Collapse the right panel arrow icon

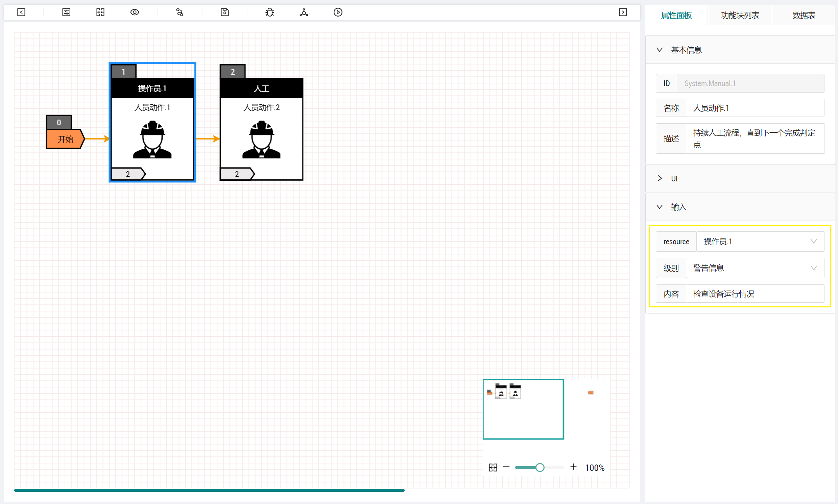(623, 12)
